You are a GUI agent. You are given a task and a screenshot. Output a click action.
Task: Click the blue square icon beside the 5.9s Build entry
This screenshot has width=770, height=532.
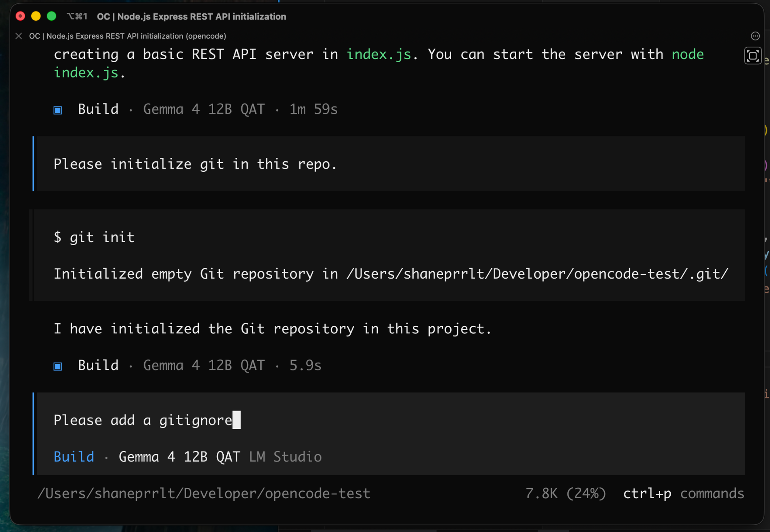[x=58, y=366]
